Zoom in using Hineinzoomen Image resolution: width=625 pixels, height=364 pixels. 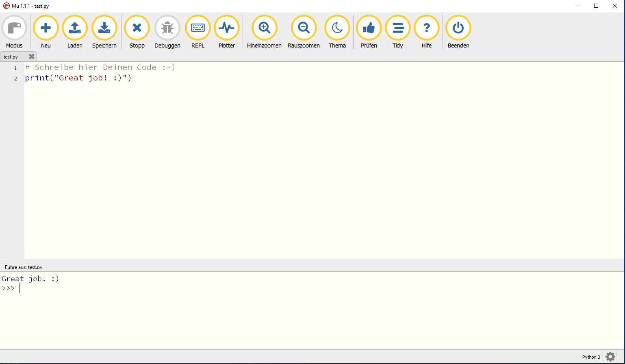click(264, 28)
